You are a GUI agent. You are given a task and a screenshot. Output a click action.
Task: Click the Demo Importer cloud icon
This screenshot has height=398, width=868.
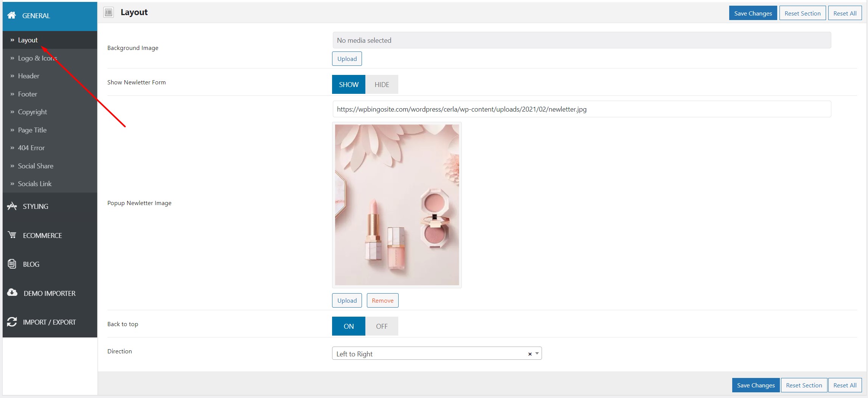pyautogui.click(x=12, y=292)
